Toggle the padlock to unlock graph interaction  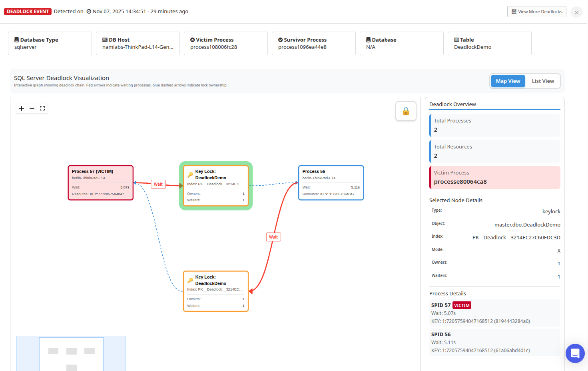(406, 111)
